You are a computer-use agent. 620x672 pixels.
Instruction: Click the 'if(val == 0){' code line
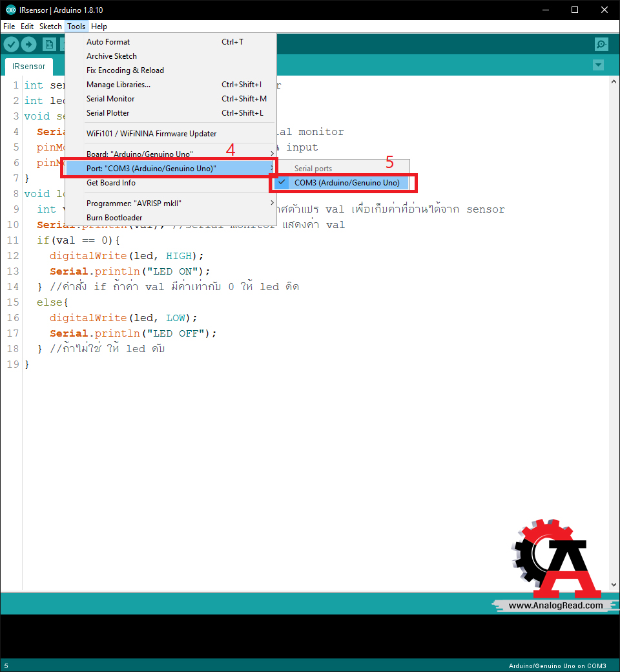(78, 240)
